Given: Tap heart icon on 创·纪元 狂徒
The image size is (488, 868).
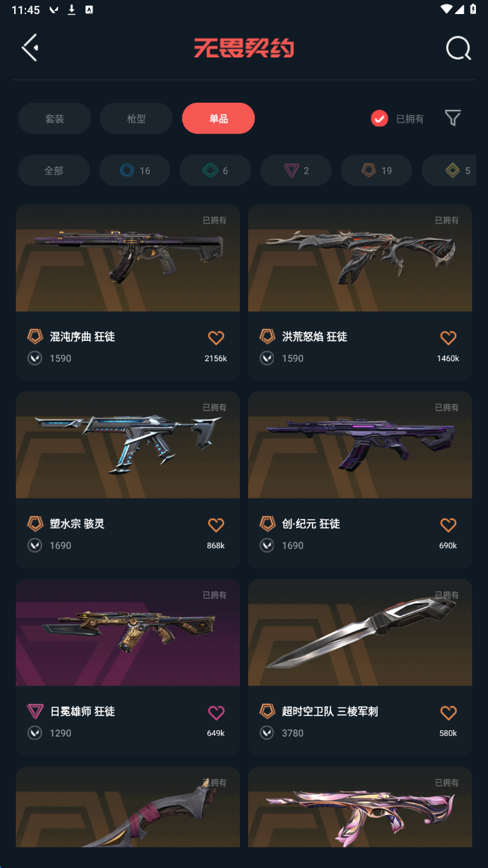Looking at the screenshot, I should pyautogui.click(x=448, y=525).
